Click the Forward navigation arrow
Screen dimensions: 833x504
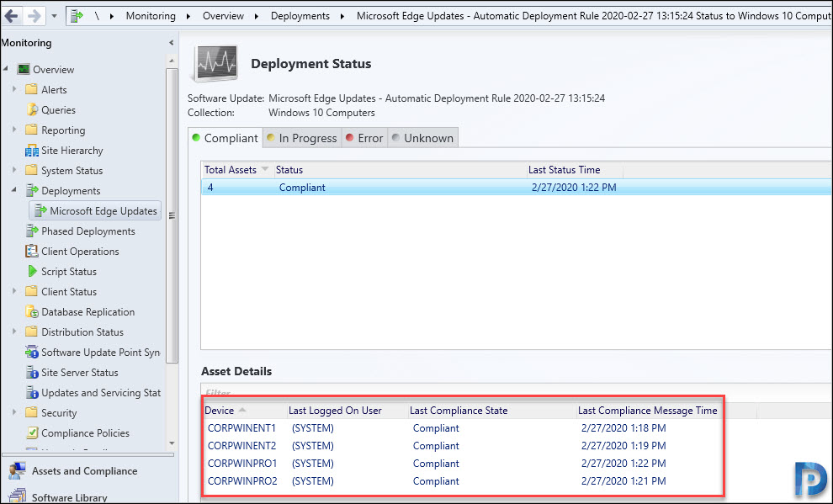(34, 16)
